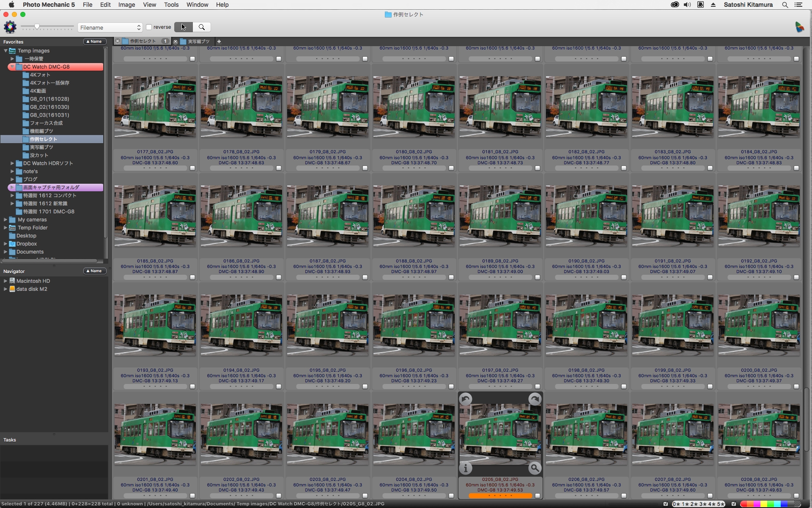Open the zoom preview of the selected thumbnail
Viewport: 812px width, 508px height.
coord(535,468)
